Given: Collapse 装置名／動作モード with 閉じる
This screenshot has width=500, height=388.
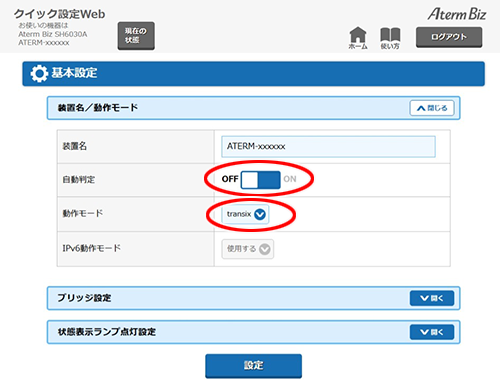Looking at the screenshot, I should 432,108.
